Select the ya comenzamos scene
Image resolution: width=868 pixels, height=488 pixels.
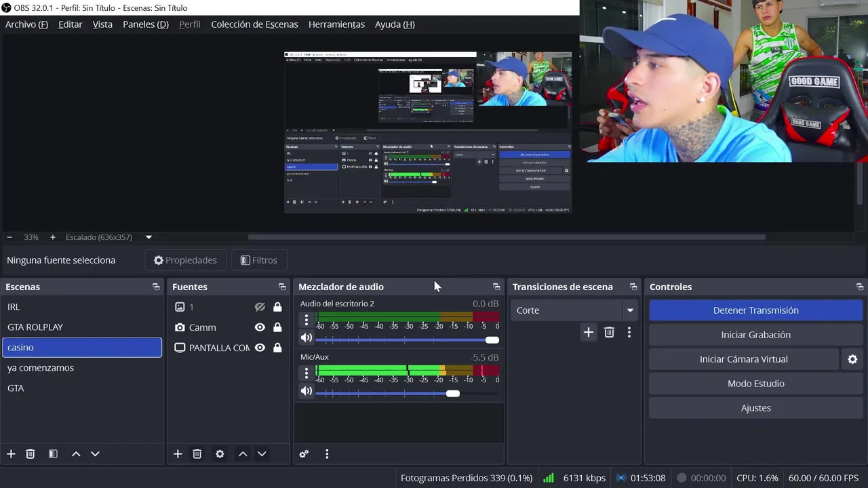[82, 368]
